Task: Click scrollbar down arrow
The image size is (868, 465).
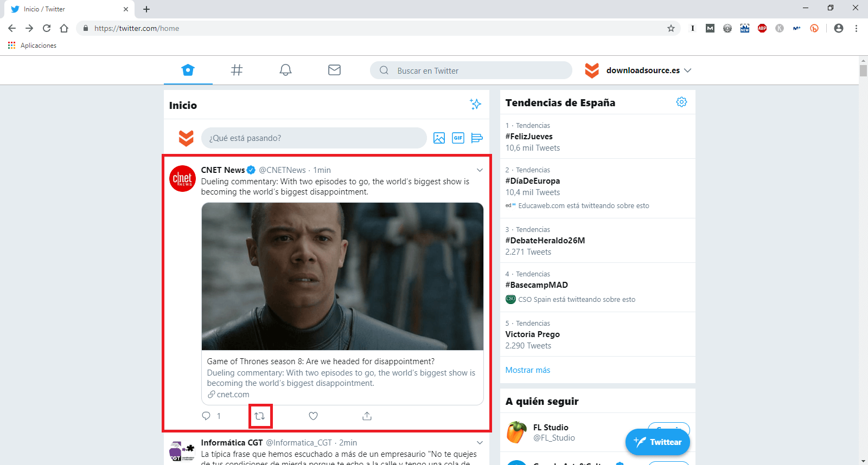Action: tap(863, 460)
